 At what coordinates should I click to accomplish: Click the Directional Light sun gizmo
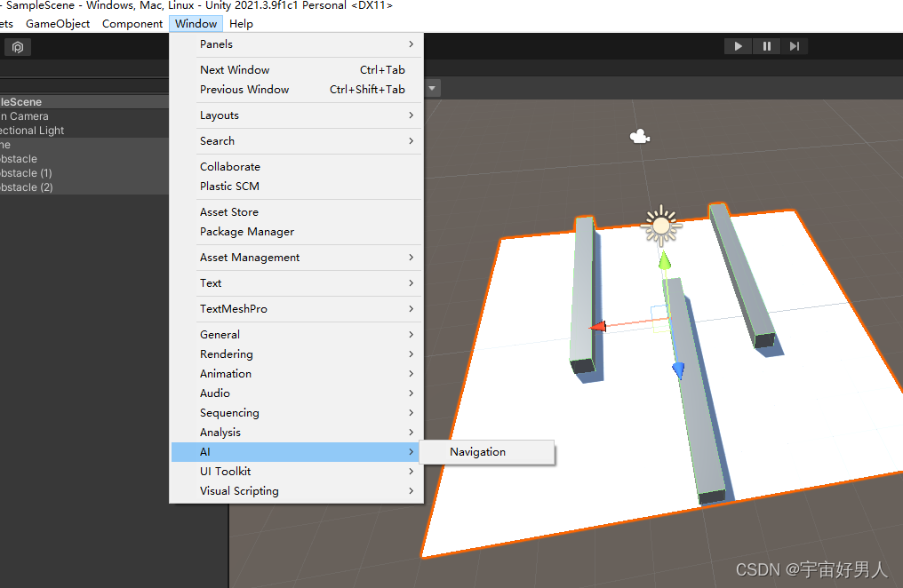[x=660, y=224]
